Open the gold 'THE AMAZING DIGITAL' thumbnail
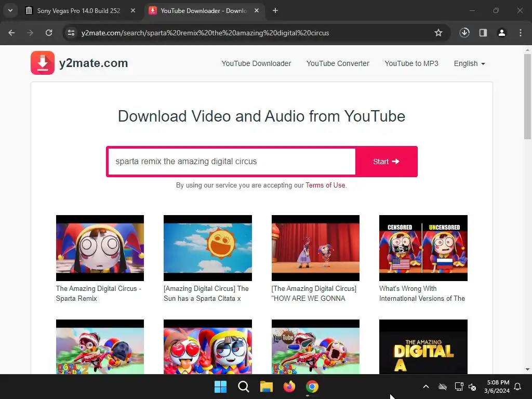 [x=423, y=347]
